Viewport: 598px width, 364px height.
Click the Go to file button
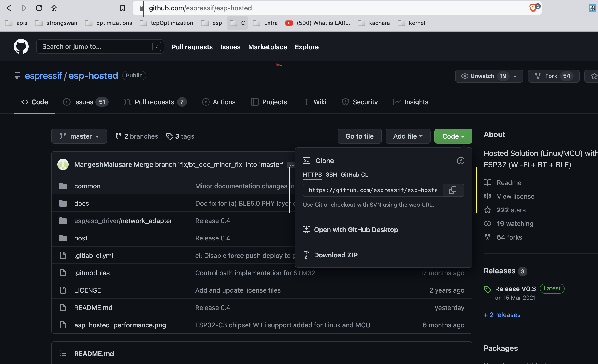pyautogui.click(x=359, y=136)
